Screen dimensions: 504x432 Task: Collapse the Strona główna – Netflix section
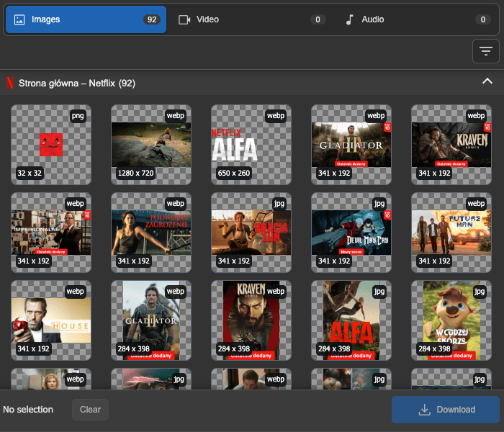(487, 81)
